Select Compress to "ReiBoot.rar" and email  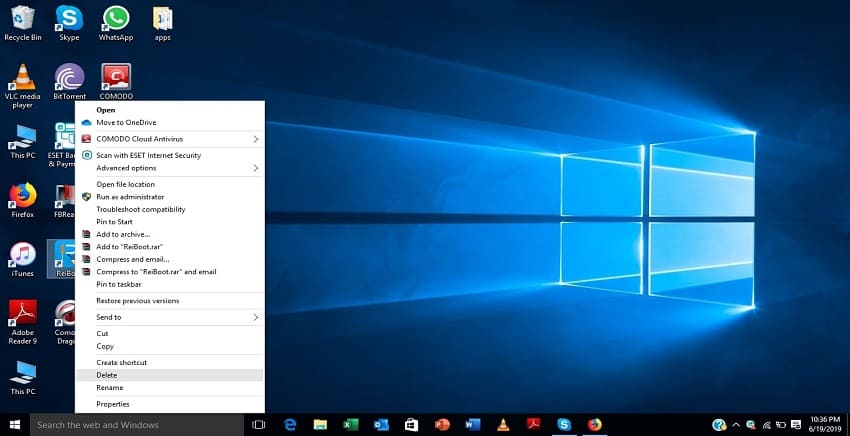[170, 272]
